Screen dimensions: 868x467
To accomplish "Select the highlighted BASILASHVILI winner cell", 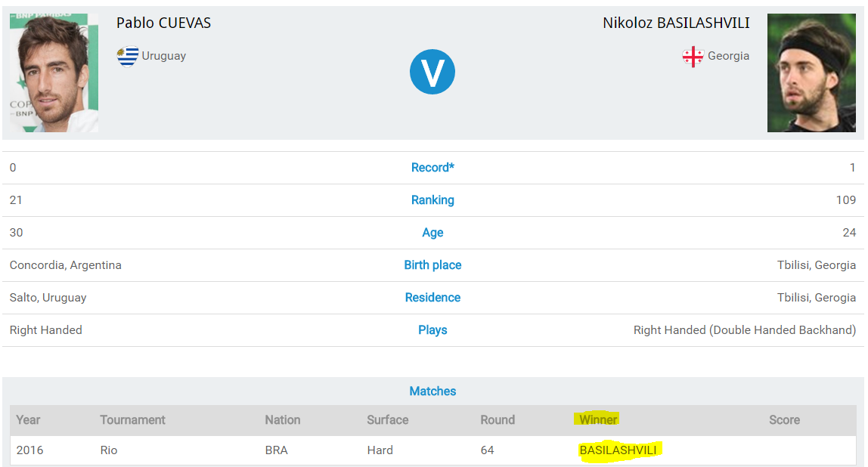I will (619, 450).
